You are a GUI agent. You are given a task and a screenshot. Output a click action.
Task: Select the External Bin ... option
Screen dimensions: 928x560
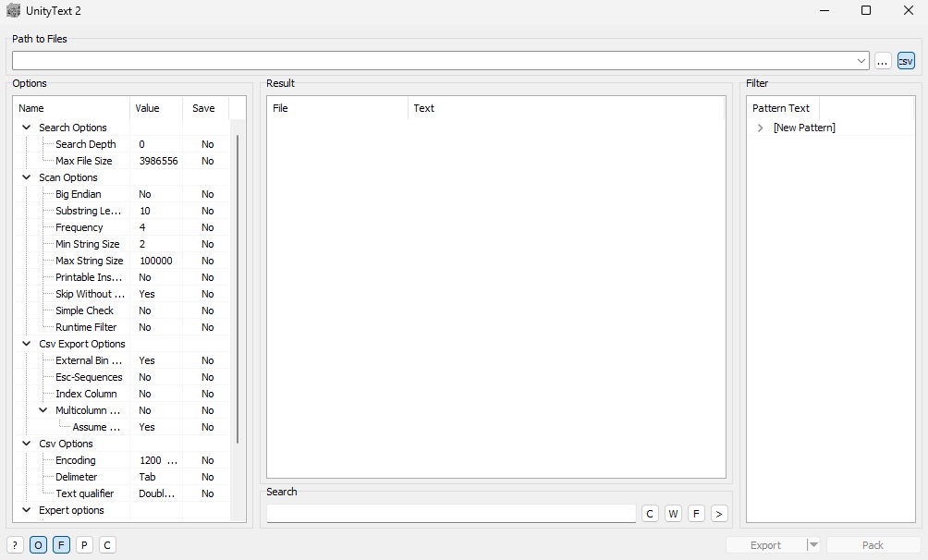click(x=89, y=360)
